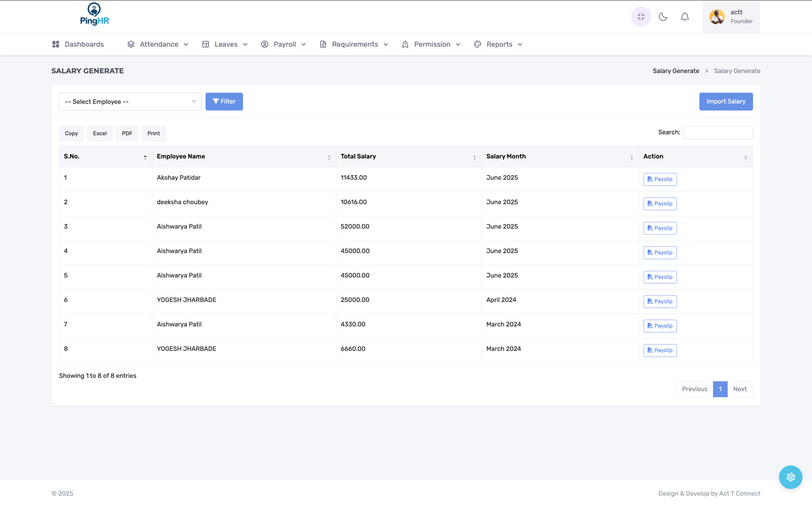Open the actt Founder profile avatar
The width and height of the screenshot is (812, 508).
click(x=717, y=17)
